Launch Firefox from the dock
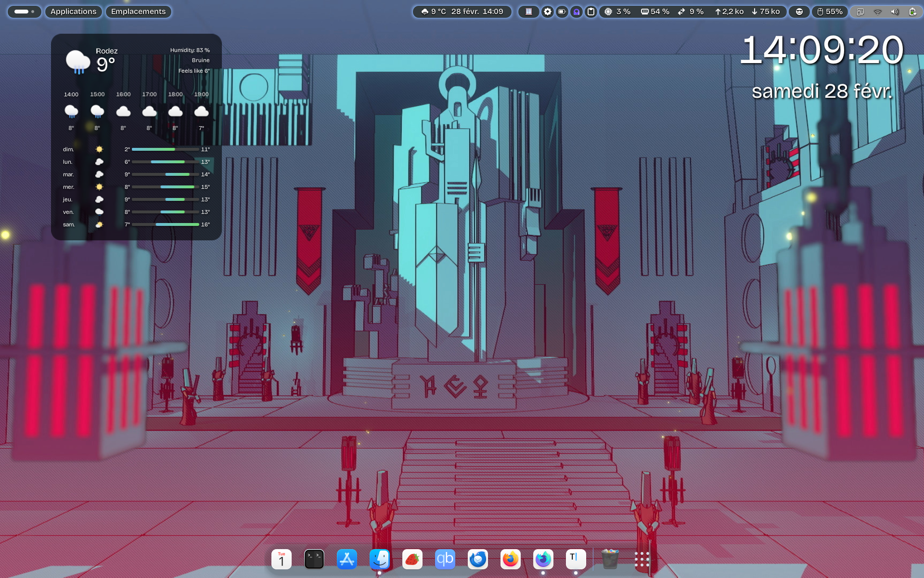The image size is (924, 578). pyautogui.click(x=510, y=559)
